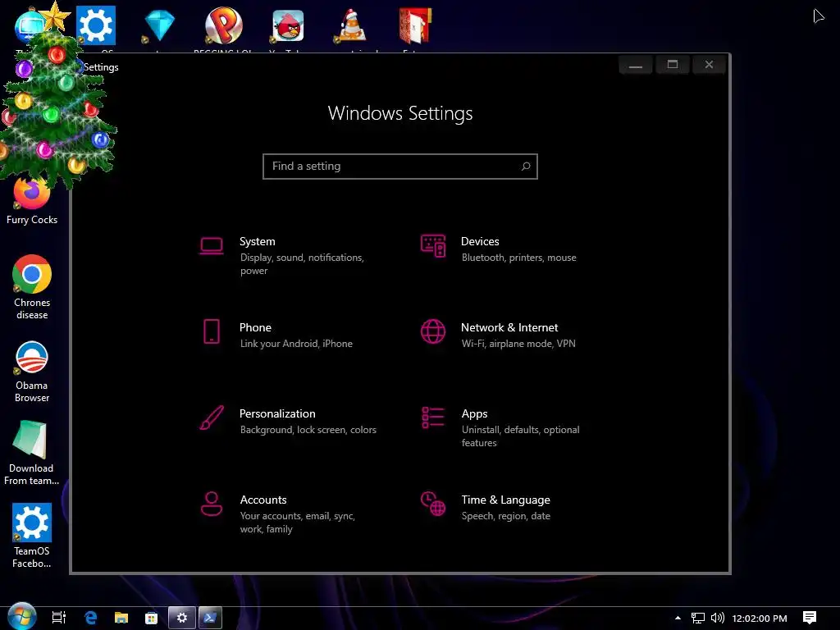Select the VLC cone with Santa hat icon
840x630 pixels.
[x=352, y=25]
